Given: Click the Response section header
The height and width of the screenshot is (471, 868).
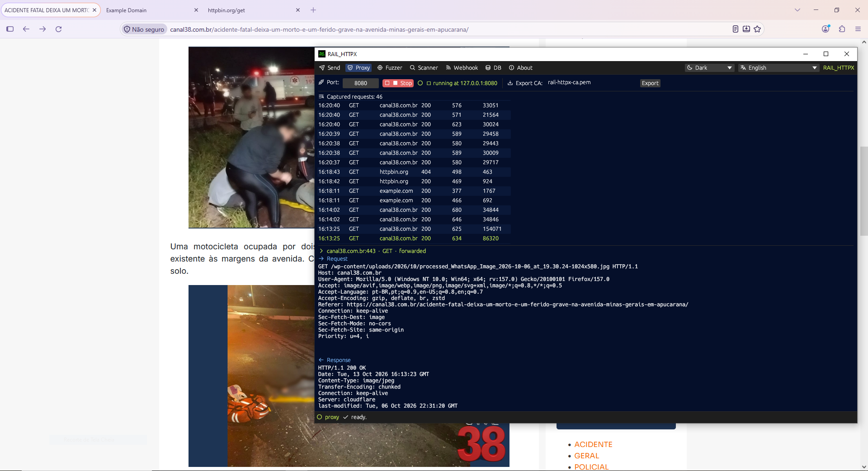Looking at the screenshot, I should point(335,360).
